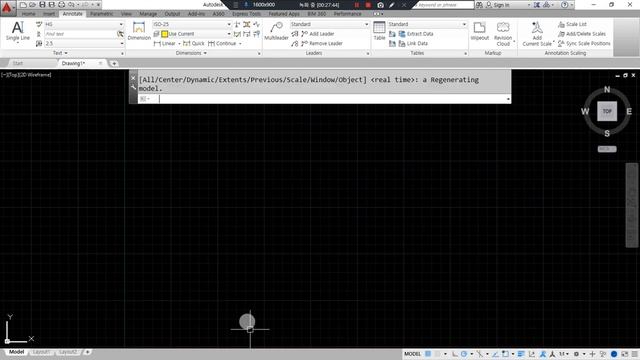Screen dimensions: 640x360
Task: Select the Dimension tool
Action: pos(139,31)
